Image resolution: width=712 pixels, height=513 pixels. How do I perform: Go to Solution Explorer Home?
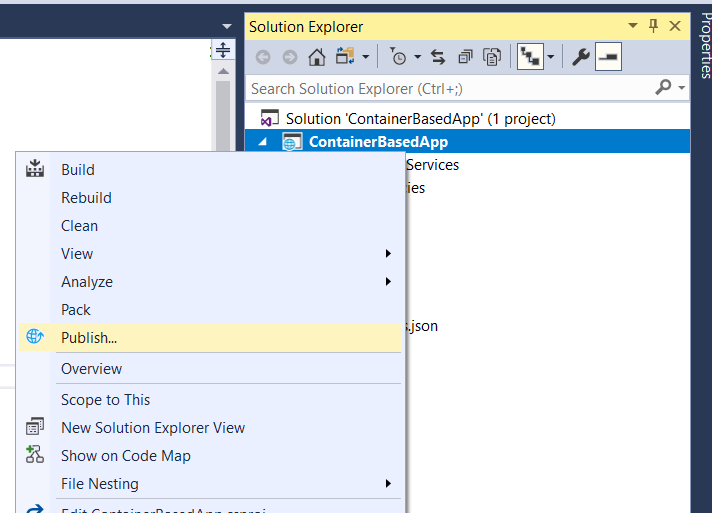[317, 57]
